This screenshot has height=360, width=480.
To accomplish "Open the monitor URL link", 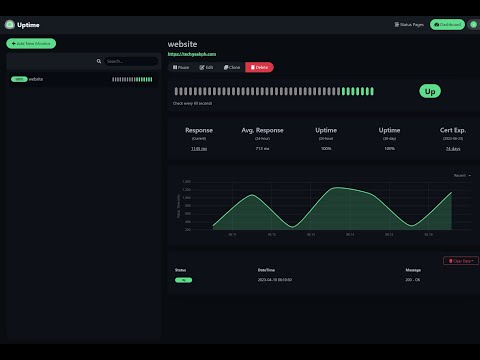I will [x=192, y=54].
